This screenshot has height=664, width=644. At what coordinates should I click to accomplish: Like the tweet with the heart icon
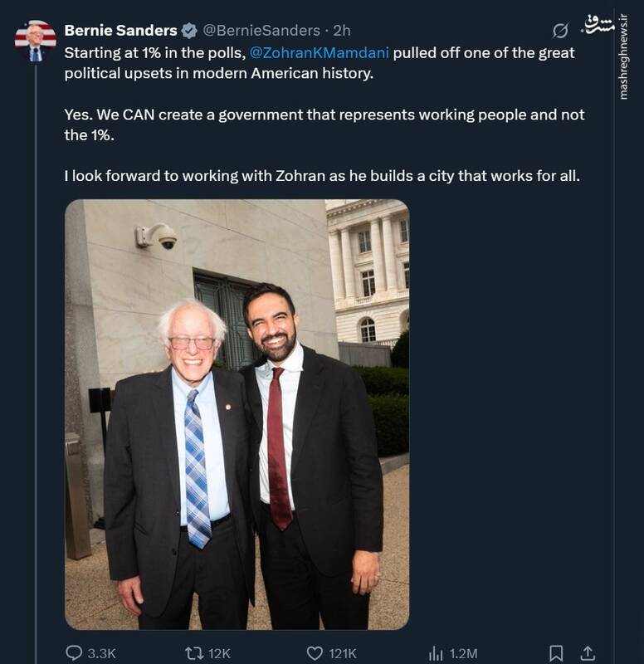315,653
